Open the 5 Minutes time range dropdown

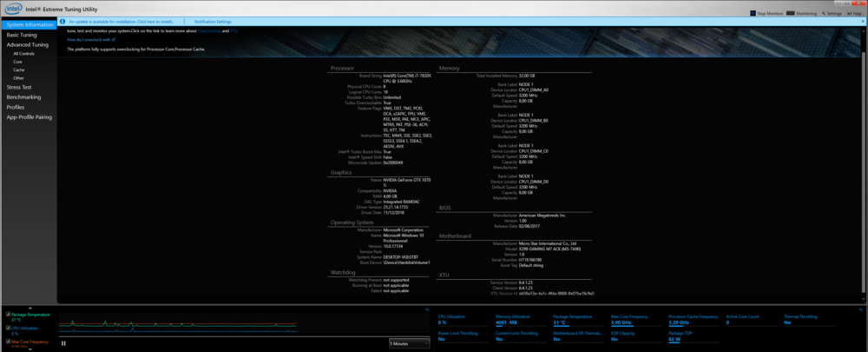pos(409,343)
